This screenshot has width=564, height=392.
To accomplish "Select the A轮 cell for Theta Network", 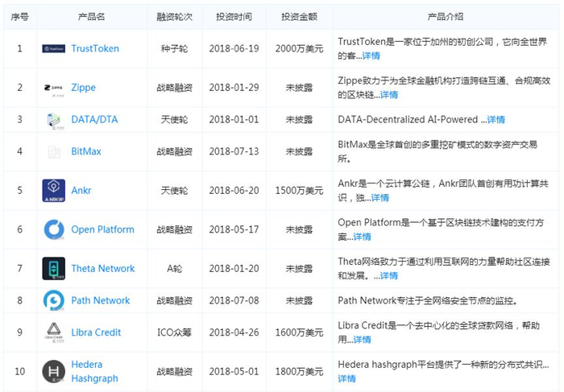I will tap(175, 268).
